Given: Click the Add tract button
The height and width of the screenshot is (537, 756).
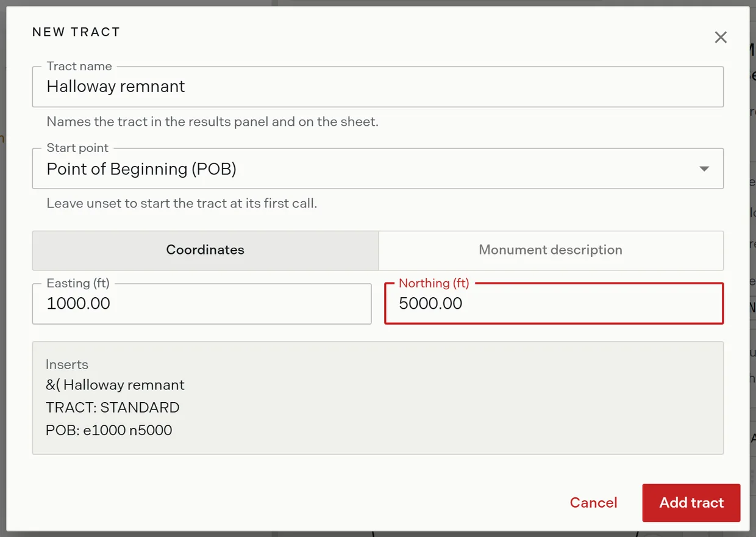Looking at the screenshot, I should (691, 503).
